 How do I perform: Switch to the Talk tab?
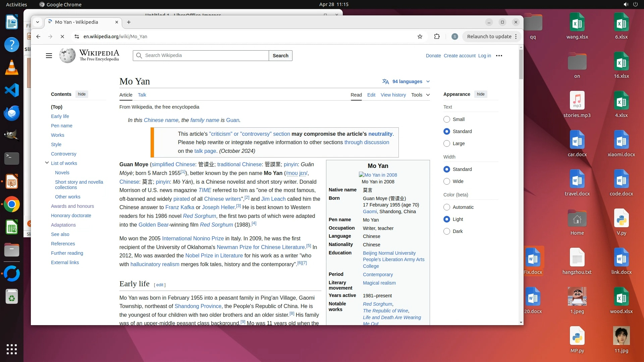click(142, 95)
